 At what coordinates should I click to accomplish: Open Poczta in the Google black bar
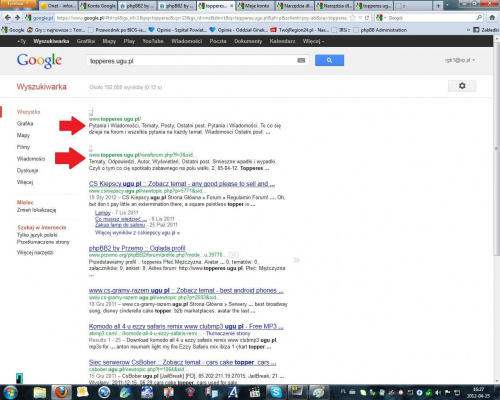click(218, 41)
